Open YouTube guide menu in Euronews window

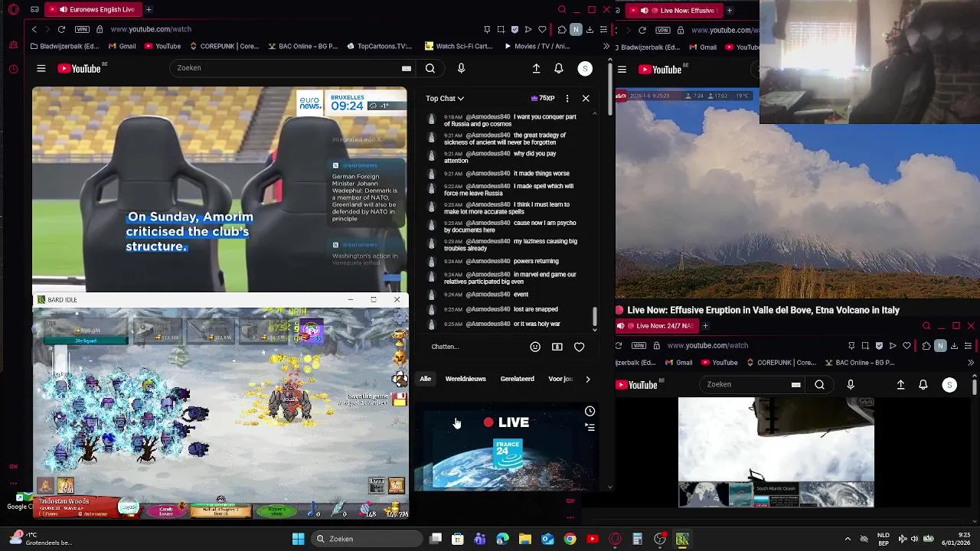(x=41, y=69)
